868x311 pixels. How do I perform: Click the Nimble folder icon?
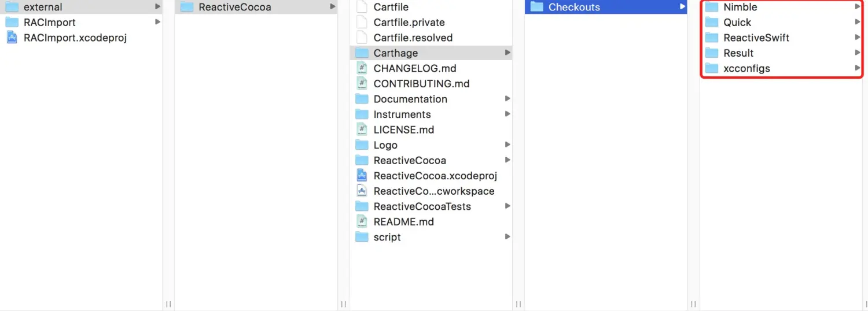[x=712, y=7]
